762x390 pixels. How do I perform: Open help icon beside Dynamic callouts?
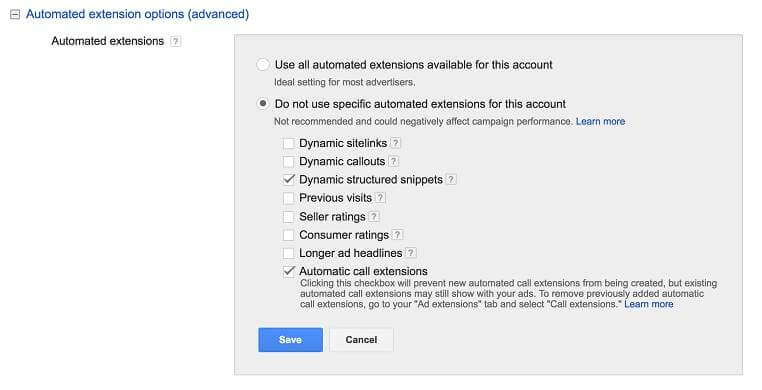click(394, 161)
